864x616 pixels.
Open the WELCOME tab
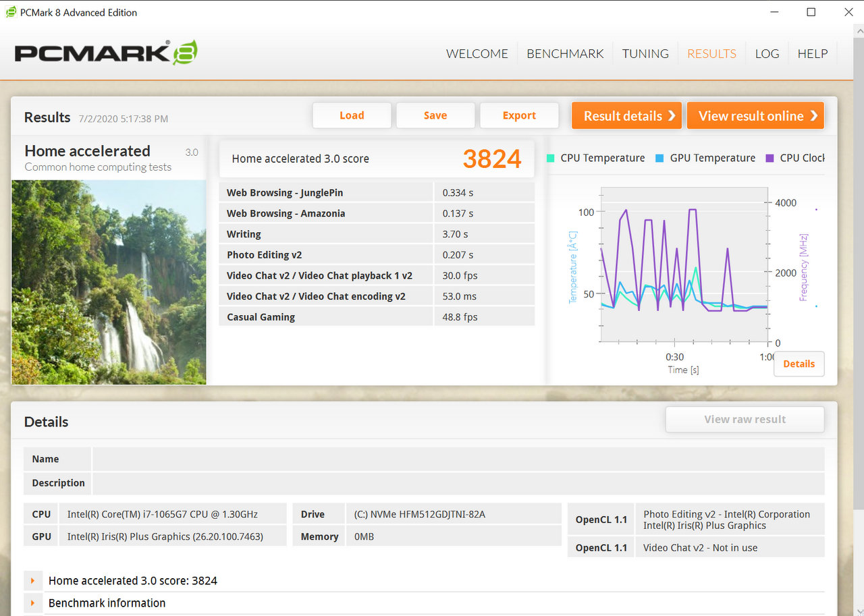[477, 53]
